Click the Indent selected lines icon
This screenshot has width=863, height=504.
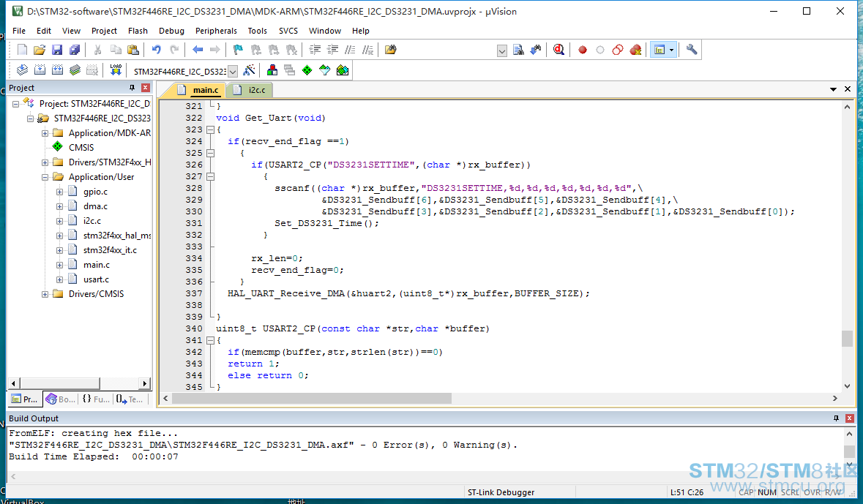(315, 50)
